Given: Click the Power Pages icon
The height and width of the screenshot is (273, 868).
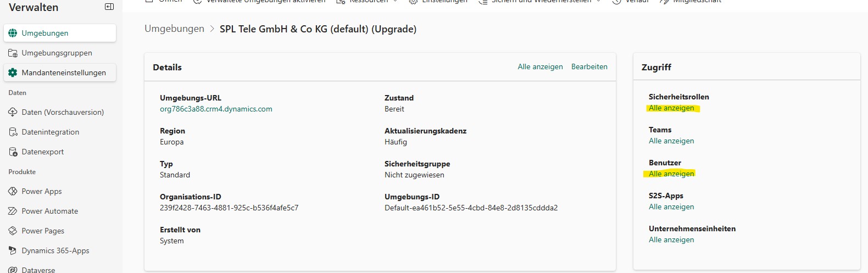Looking at the screenshot, I should [x=13, y=231].
